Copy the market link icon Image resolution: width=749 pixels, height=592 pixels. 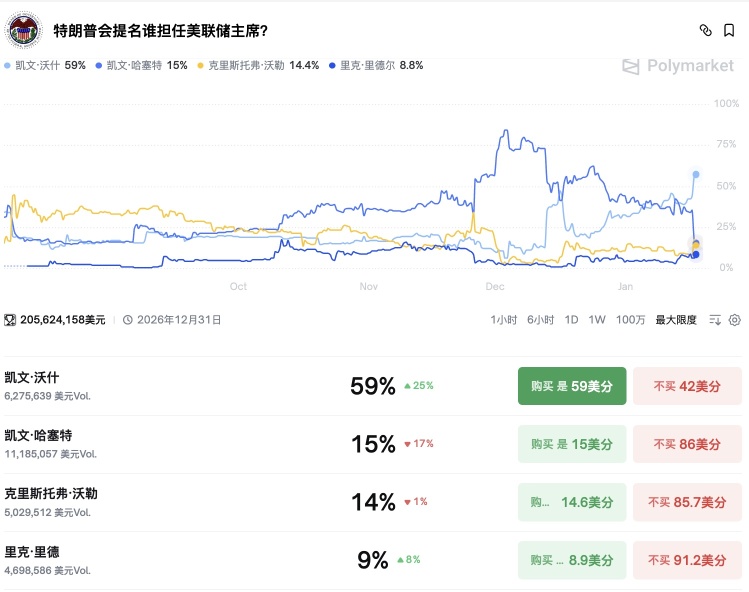coord(706,31)
